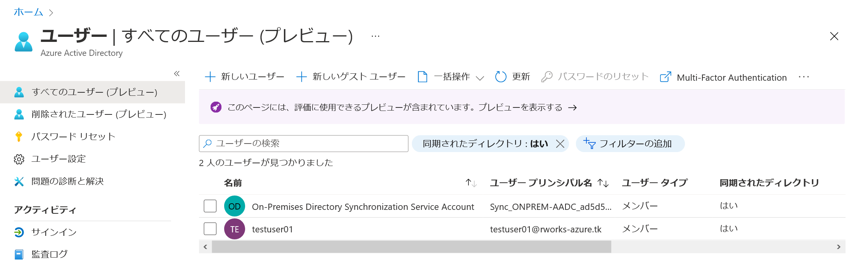Click the circular refresh icon
The height and width of the screenshot is (270, 868).
(501, 77)
